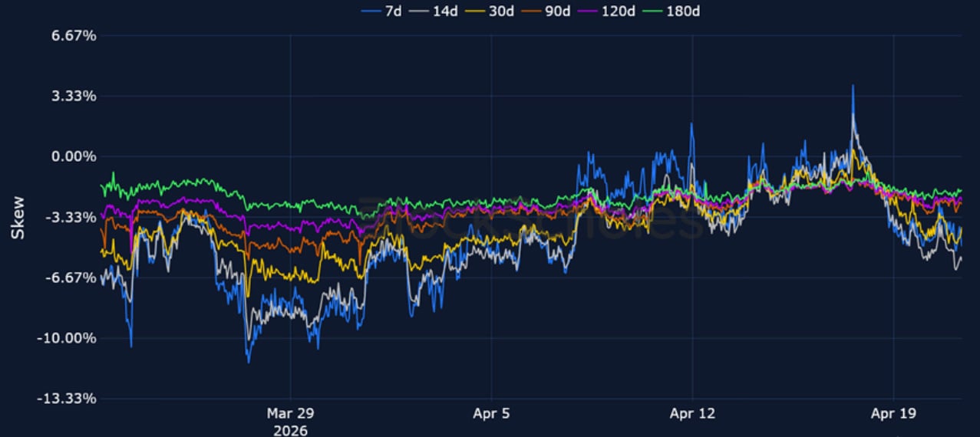980x437 pixels.
Task: Select the -13.33% y-axis label
Action: click(48, 399)
